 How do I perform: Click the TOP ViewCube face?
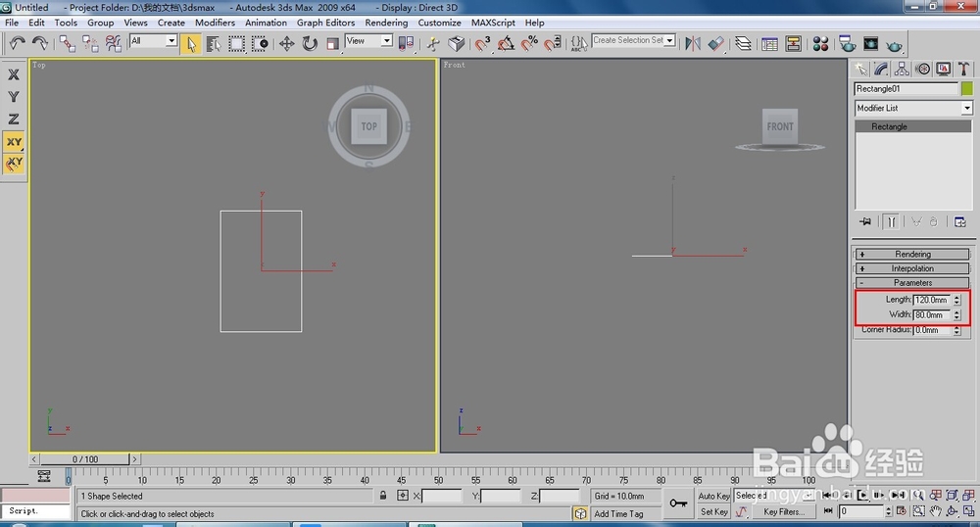[x=368, y=126]
